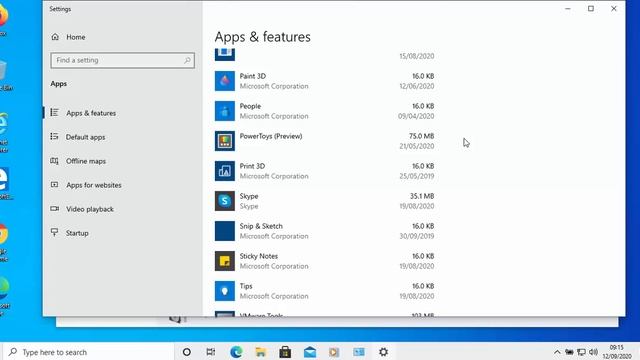Select the PowerToys (Preview) entry name
Image resolution: width=640 pixels, height=360 pixels.
click(271, 136)
